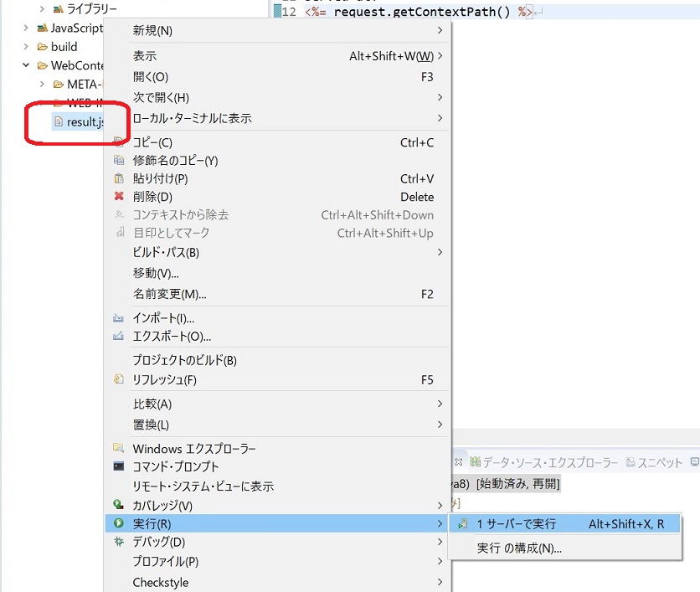The height and width of the screenshot is (592, 700).
Task: Expand the JavaScript tree node
Action: (26, 28)
